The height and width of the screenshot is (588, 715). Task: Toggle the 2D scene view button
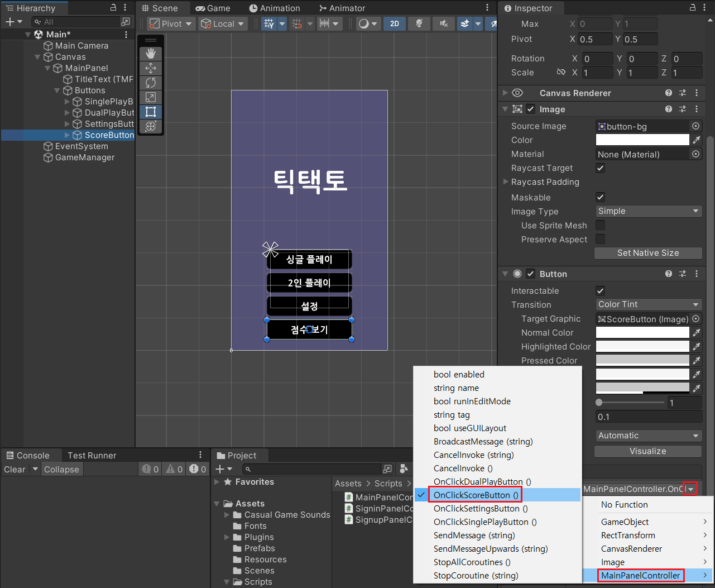pos(395,23)
